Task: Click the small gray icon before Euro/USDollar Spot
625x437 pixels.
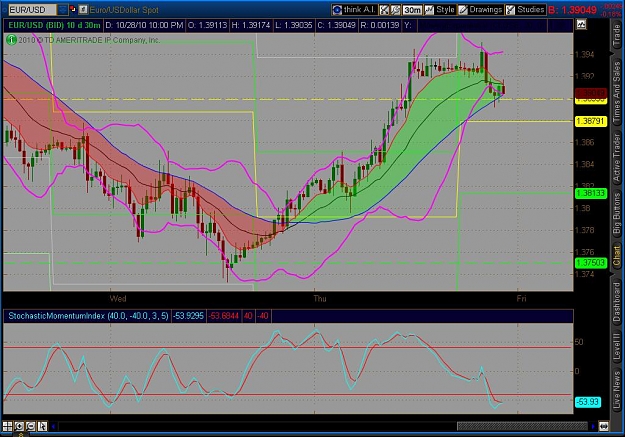Action: [83, 10]
